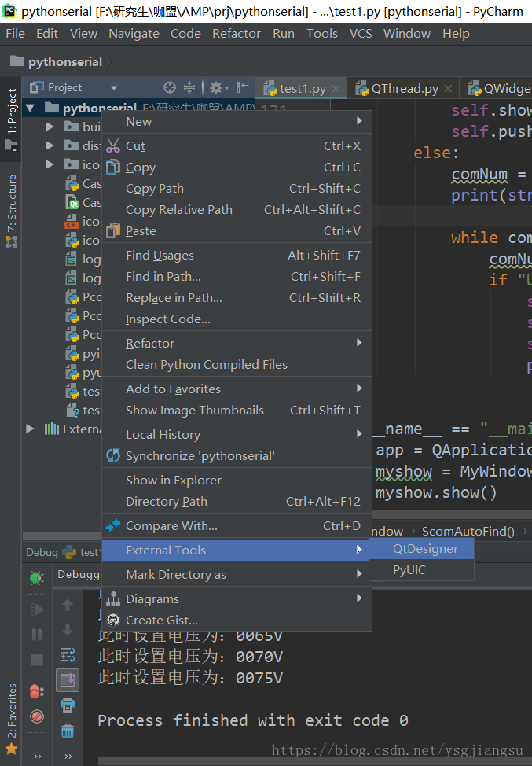Click the scroll-from-source target icon

[170, 87]
